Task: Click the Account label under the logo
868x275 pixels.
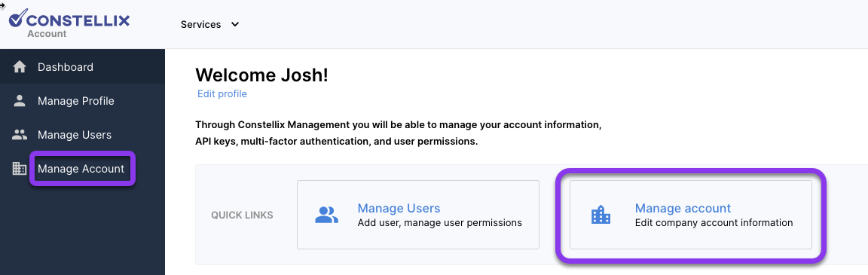Action: tap(47, 34)
